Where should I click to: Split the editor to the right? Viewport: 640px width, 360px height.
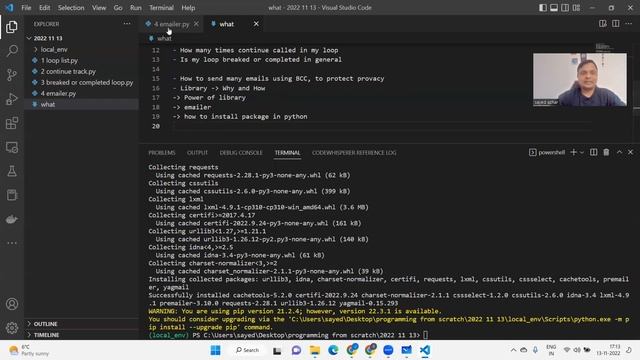616,24
